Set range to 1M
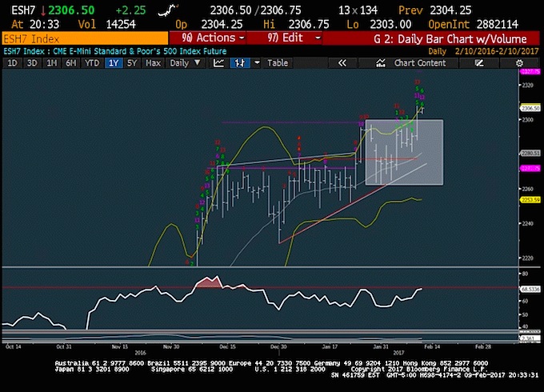Screen dimensions: 544x392 (x=52, y=63)
